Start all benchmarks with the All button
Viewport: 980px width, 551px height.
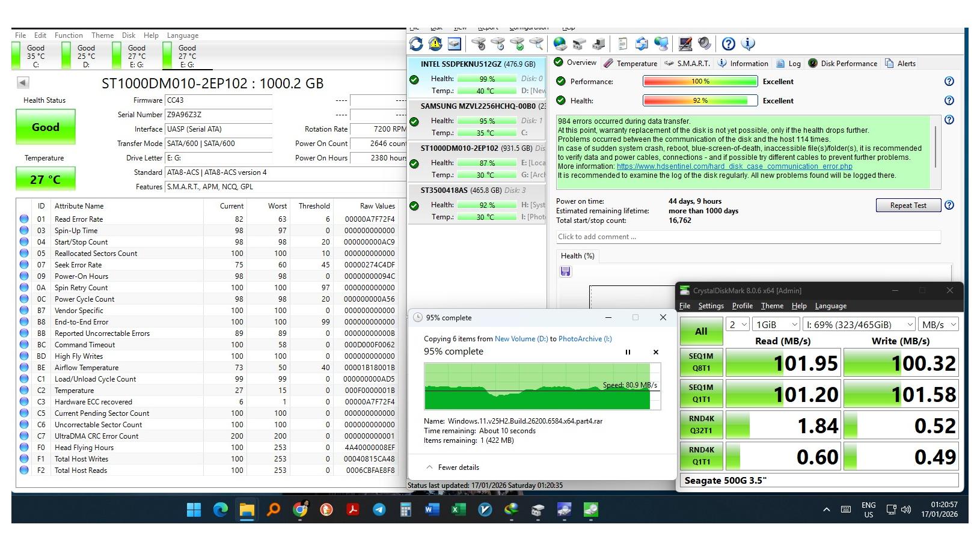(x=700, y=331)
